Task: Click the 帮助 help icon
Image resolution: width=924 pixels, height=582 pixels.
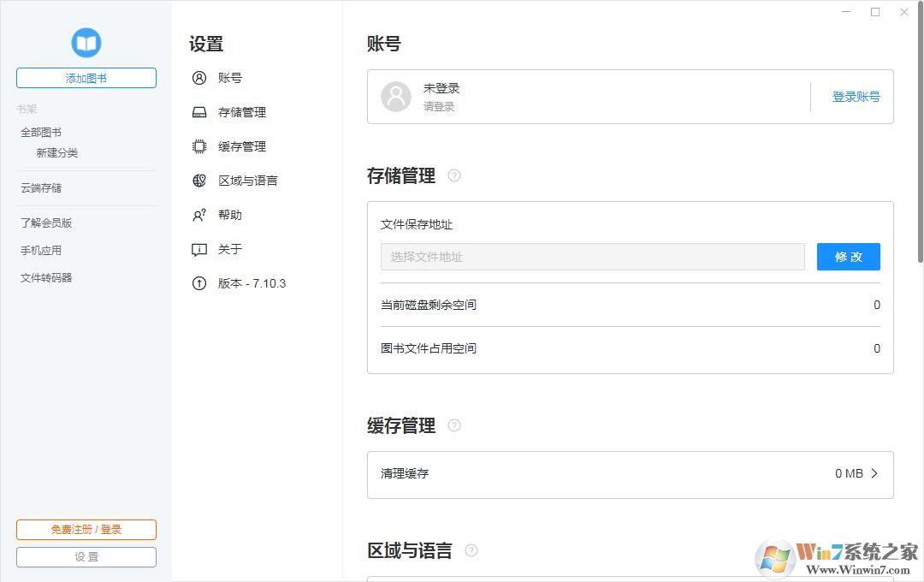Action: [198, 215]
